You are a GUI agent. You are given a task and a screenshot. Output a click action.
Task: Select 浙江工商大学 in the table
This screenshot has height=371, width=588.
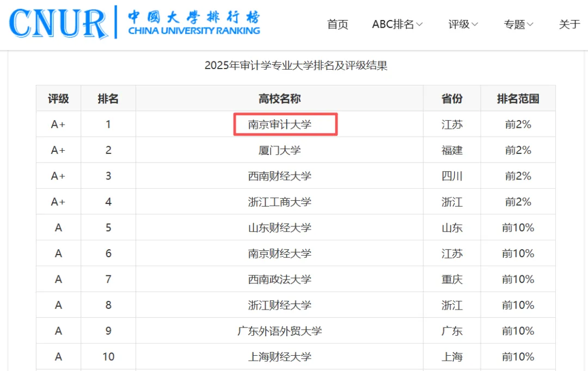tap(280, 202)
